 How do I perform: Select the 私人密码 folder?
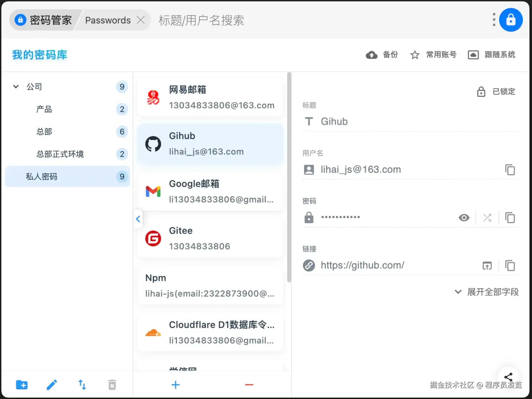coord(68,177)
